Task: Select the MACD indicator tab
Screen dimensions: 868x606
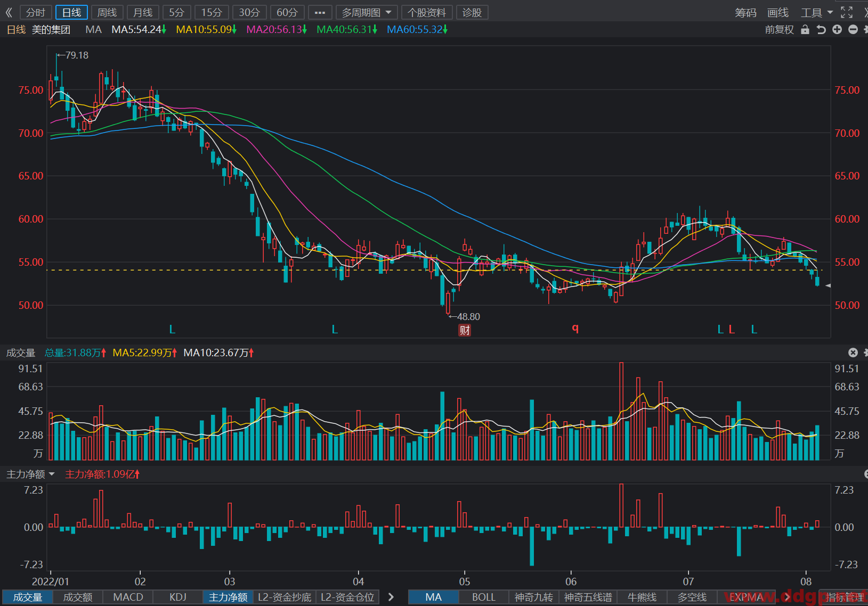Action: tap(128, 597)
